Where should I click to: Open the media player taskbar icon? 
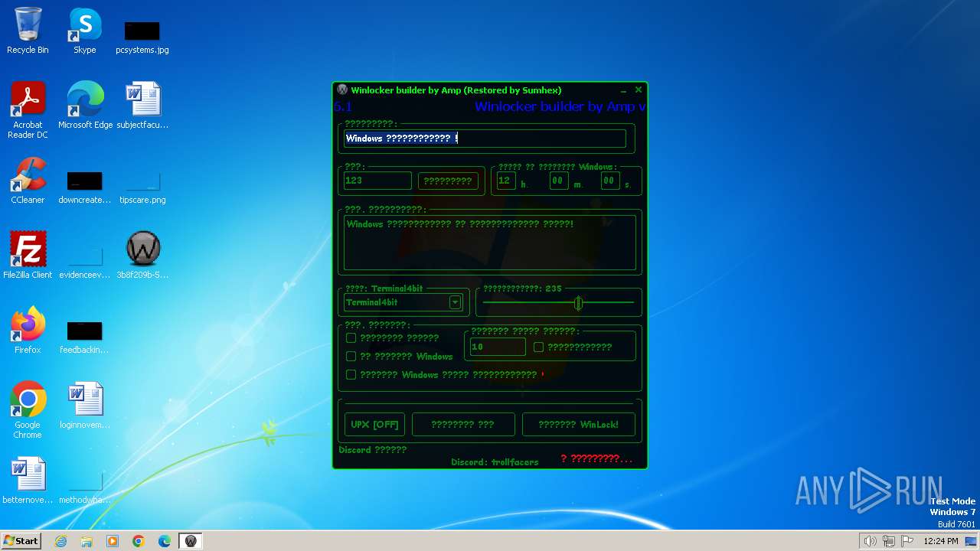[113, 541]
